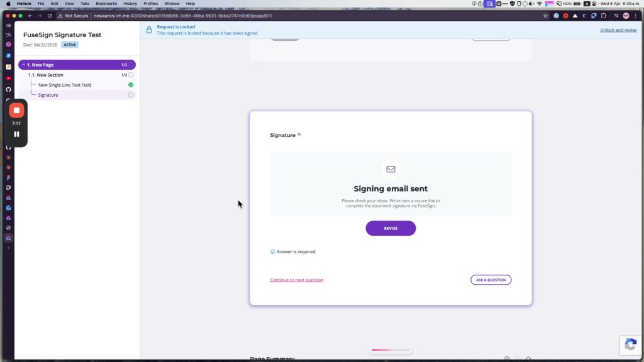Go back with the browser back arrow
Screen dimensions: 644x362
(30, 16)
